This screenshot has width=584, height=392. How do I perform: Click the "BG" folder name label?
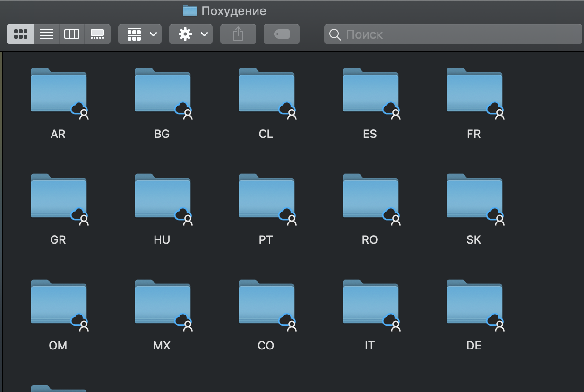(162, 134)
